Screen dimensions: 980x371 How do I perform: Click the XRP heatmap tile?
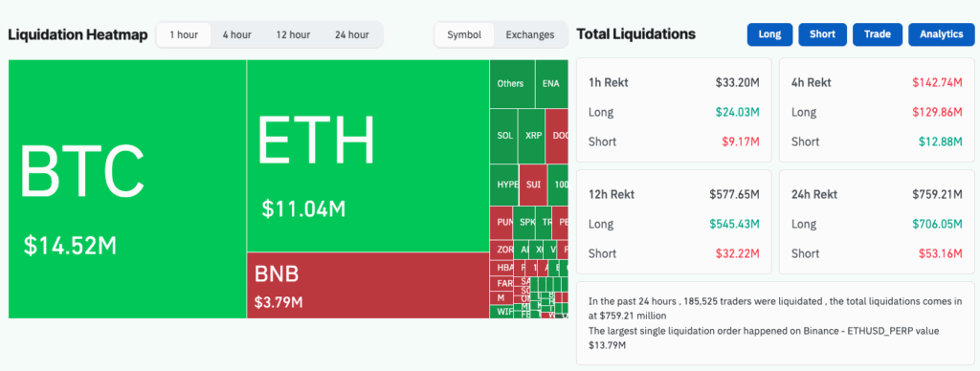pos(532,136)
